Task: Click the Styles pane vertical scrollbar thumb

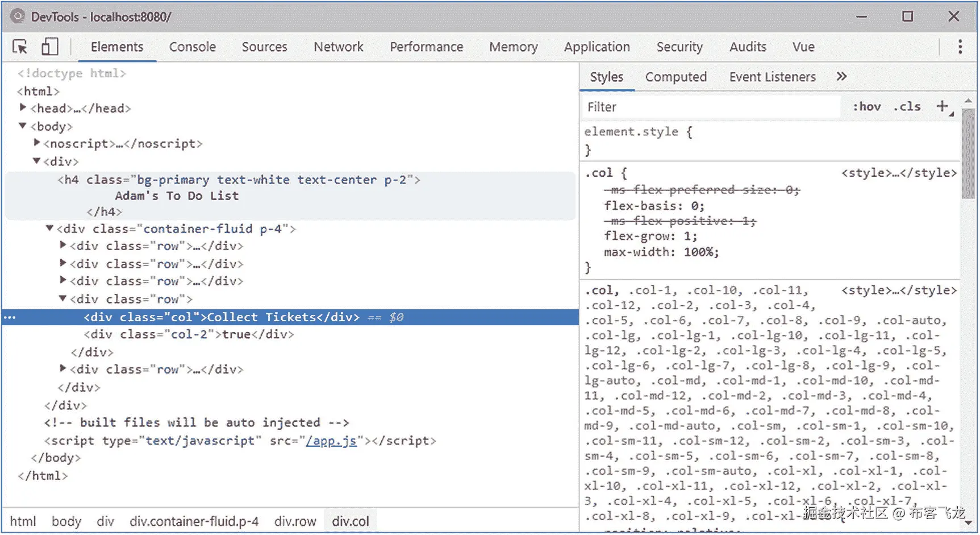Action: pyautogui.click(x=969, y=154)
